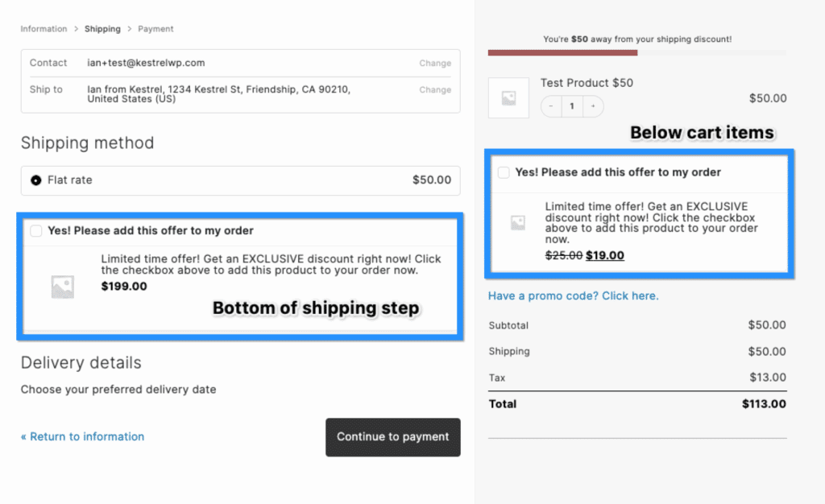
Task: Click the quantity input showing '1'
Action: (x=571, y=105)
